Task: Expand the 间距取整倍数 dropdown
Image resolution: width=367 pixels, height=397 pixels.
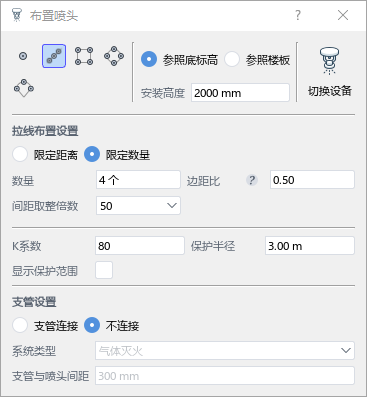Action: click(x=138, y=206)
